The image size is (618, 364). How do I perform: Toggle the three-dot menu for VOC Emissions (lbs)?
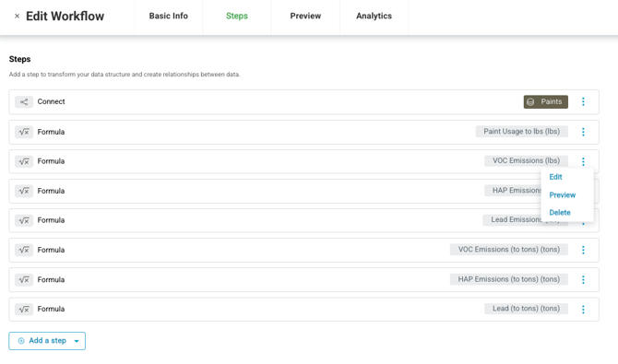pos(583,161)
